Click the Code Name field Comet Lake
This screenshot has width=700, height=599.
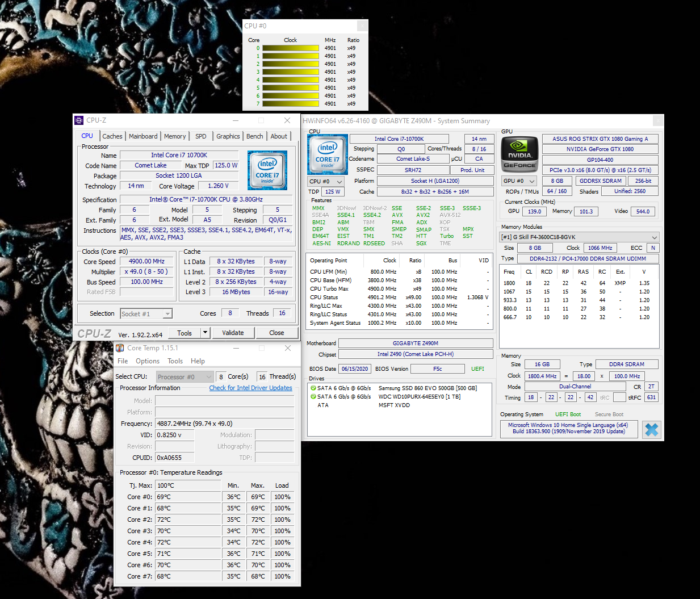click(150, 165)
